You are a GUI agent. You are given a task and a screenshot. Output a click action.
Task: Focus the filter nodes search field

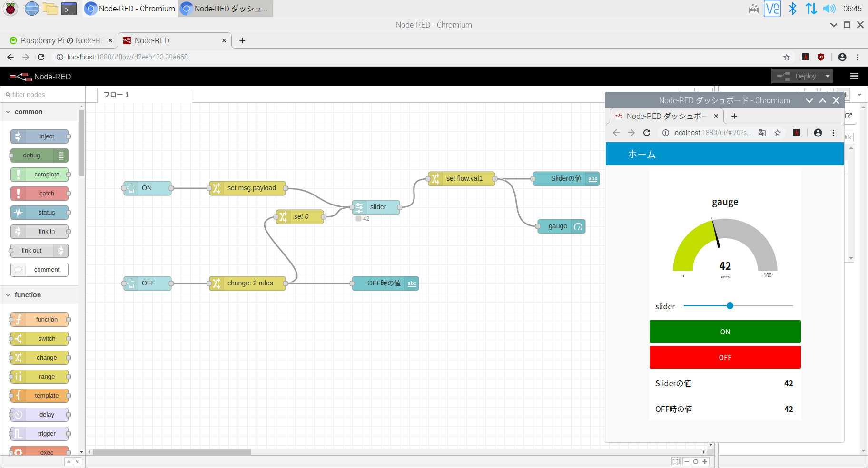[x=43, y=95]
